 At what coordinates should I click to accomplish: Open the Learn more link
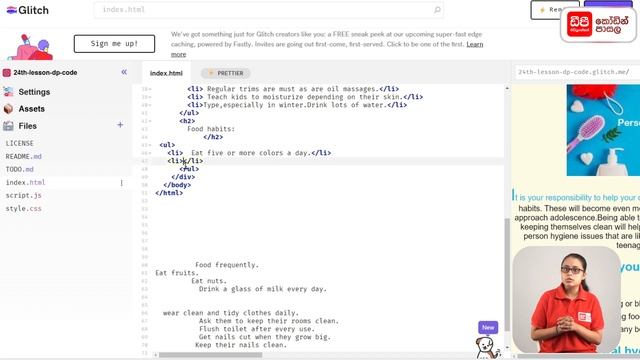click(475, 44)
